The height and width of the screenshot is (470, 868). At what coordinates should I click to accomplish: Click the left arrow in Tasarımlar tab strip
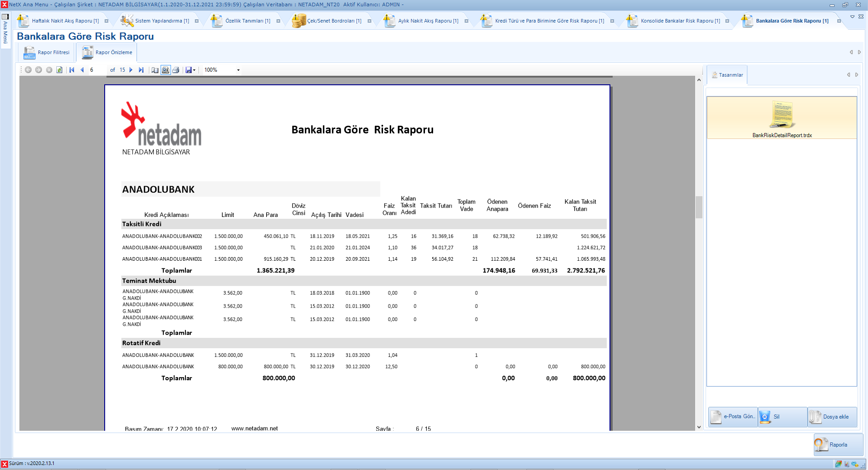tap(849, 75)
